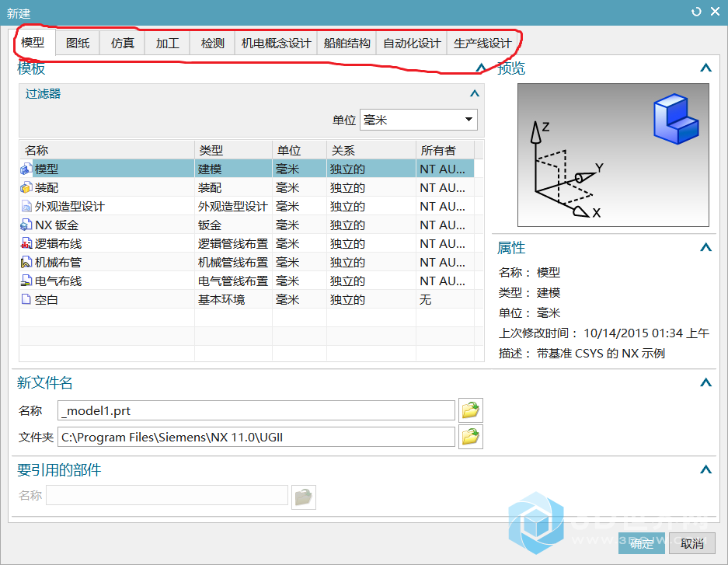
Task: Sort by the 关系 column header
Action: click(x=371, y=150)
